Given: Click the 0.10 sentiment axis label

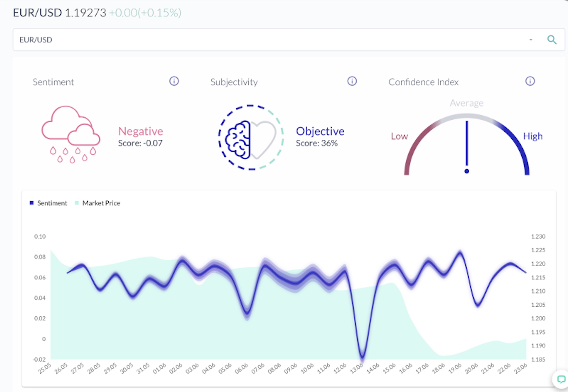Looking at the screenshot, I should (40, 236).
